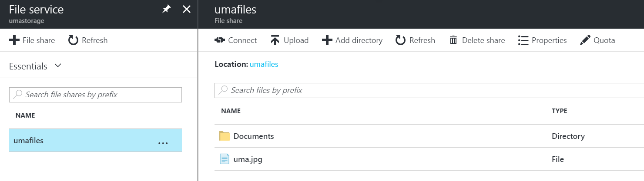
Task: Close the File service blade
Action: (186, 9)
